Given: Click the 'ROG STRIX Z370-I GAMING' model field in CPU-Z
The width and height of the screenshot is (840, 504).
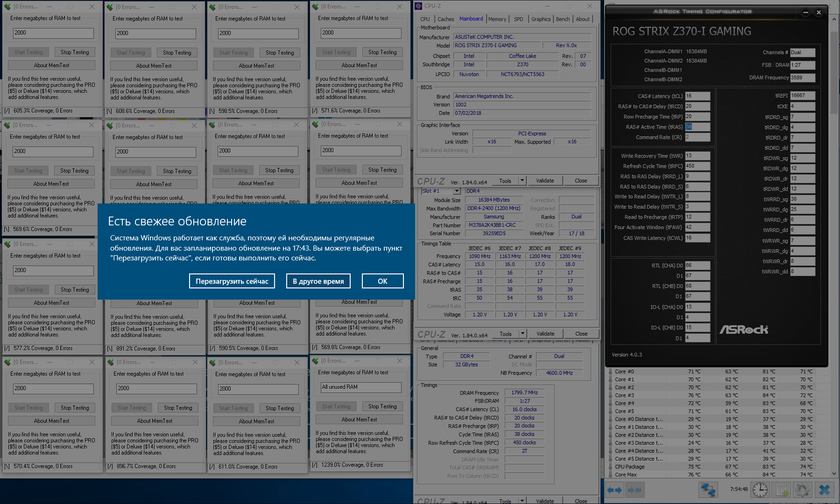Looking at the screenshot, I should click(x=497, y=46).
